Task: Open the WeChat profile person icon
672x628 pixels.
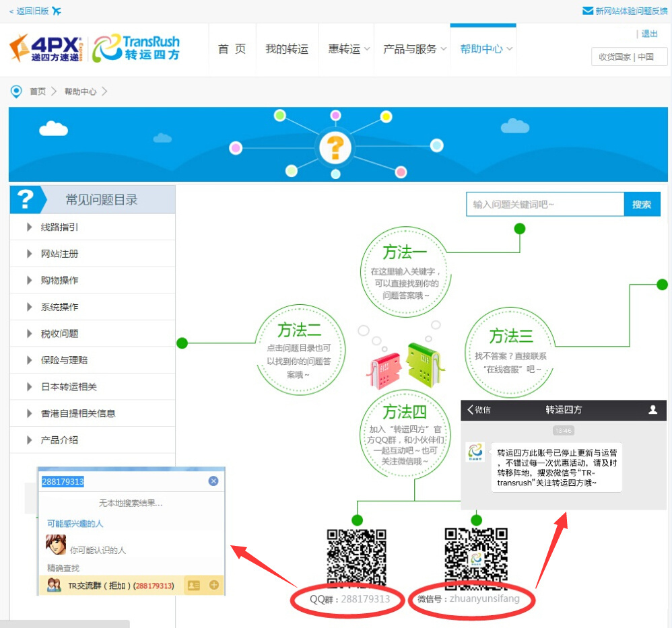Action: [x=652, y=409]
